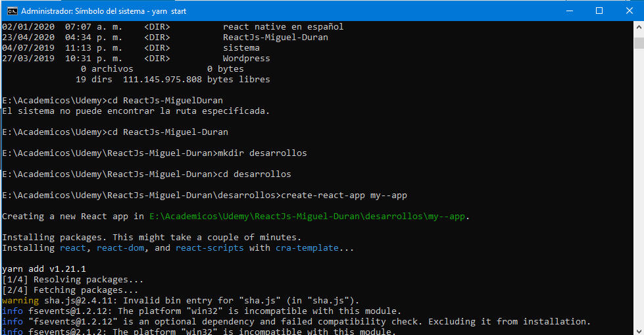Open the Command Prompt system menu icon
644x335 pixels.
click(x=12, y=11)
